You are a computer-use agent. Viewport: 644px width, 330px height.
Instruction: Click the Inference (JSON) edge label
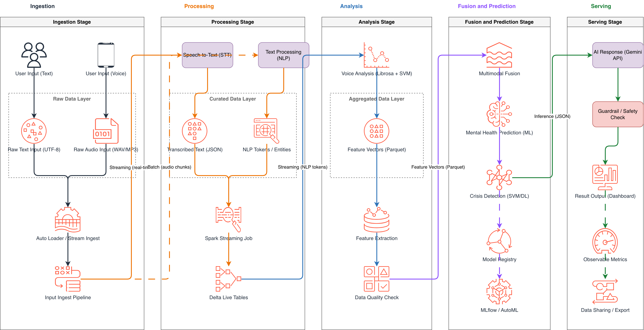[x=552, y=116]
